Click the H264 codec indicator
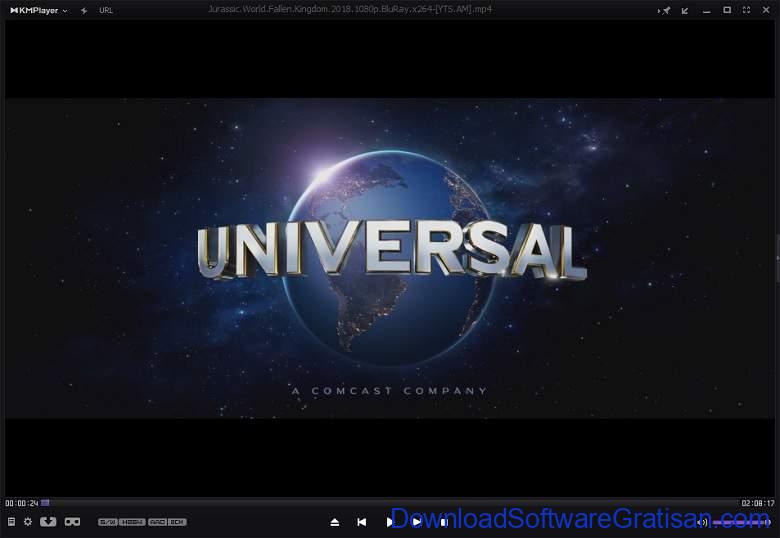 point(132,522)
